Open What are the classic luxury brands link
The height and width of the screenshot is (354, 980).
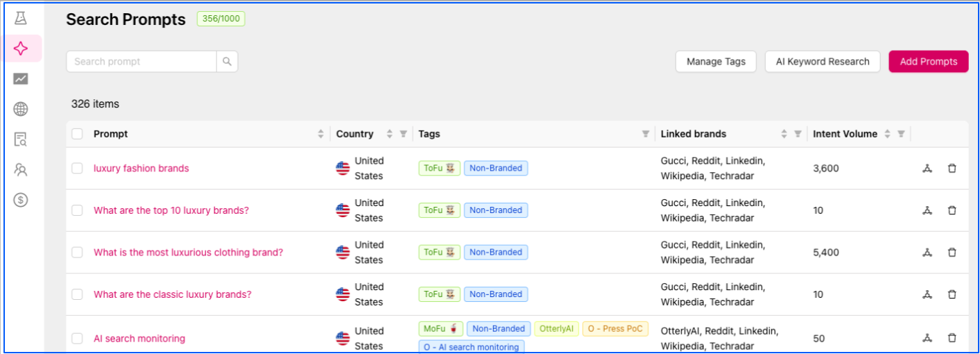(x=172, y=294)
